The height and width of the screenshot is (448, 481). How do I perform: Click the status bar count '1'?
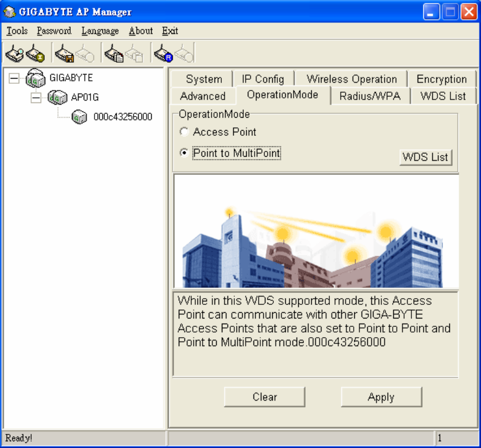tap(440, 438)
